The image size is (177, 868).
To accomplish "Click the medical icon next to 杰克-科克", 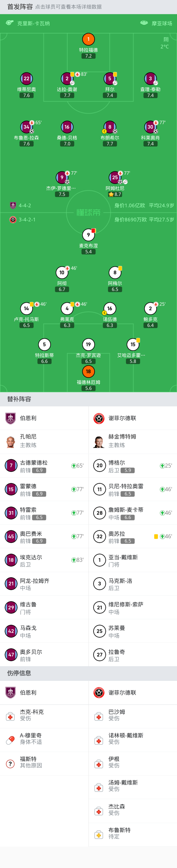I will [x=10, y=717].
